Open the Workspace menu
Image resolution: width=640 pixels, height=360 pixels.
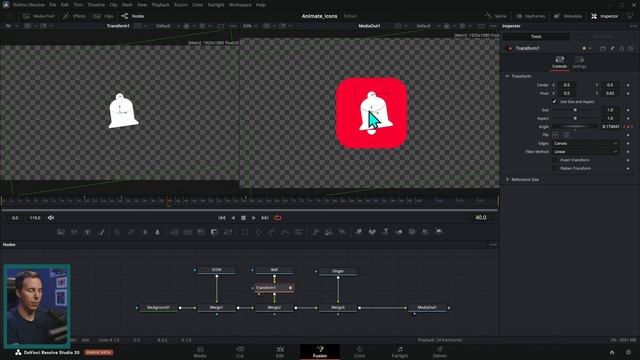tap(240, 5)
